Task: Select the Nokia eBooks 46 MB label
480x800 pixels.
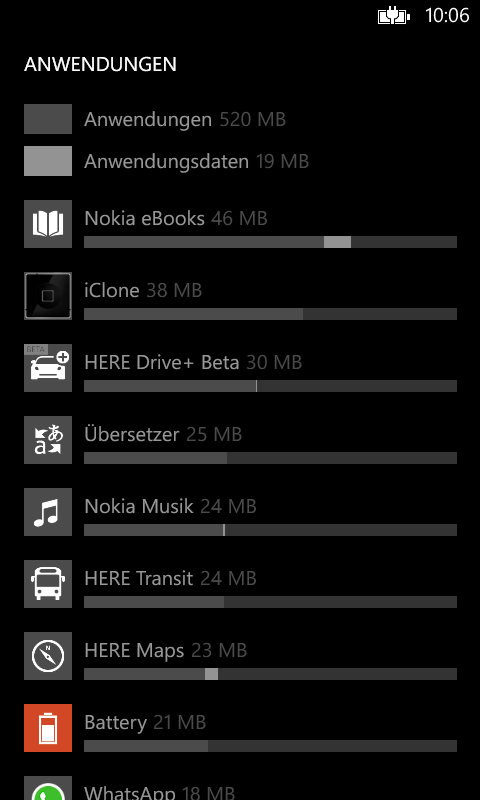Action: (x=176, y=218)
